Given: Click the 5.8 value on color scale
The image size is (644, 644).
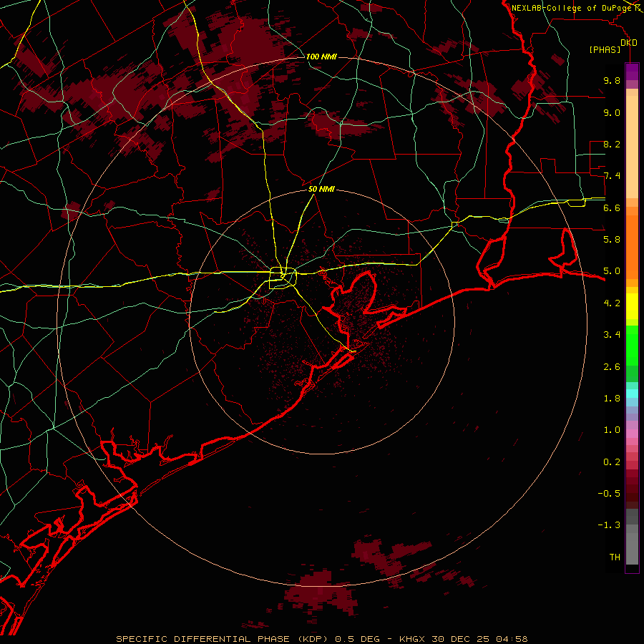Looking at the screenshot, I should pyautogui.click(x=612, y=239).
